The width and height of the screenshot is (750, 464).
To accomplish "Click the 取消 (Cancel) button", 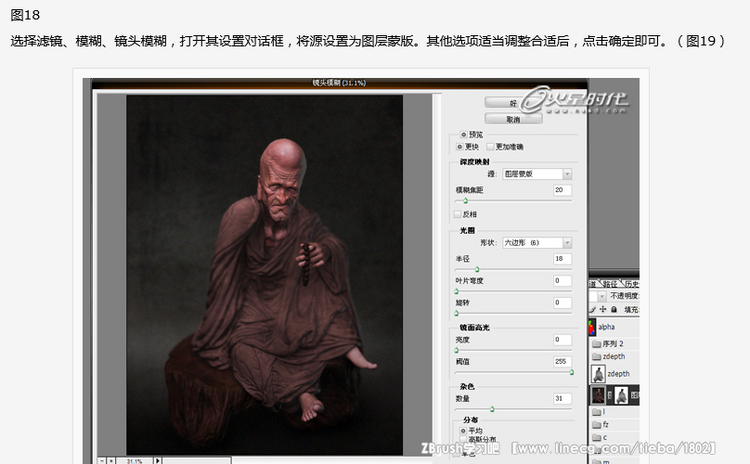I will 513,119.
